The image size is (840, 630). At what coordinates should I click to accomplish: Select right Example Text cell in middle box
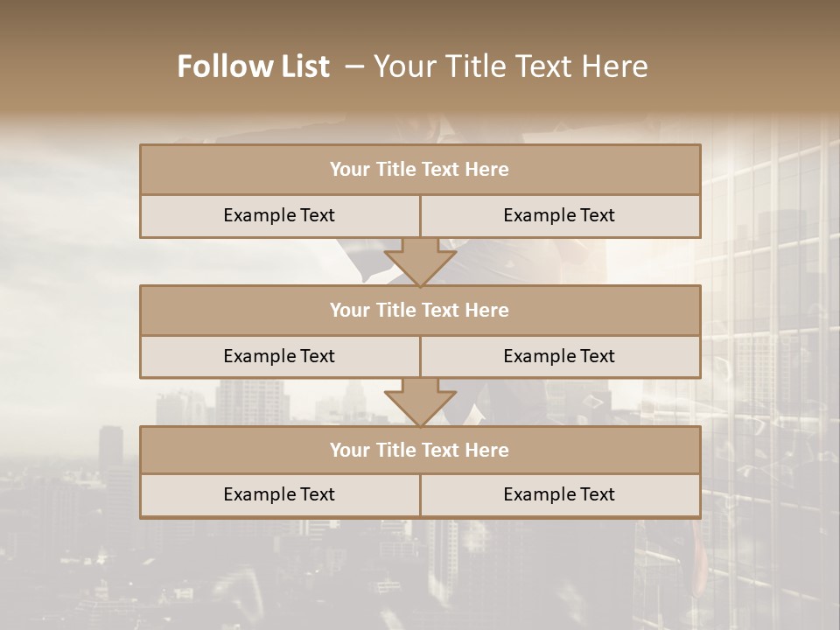(559, 356)
